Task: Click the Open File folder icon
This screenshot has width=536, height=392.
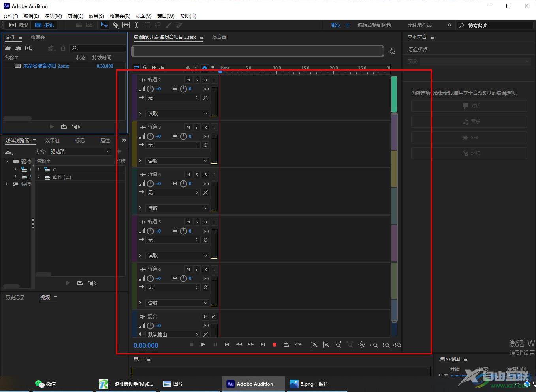Action: coord(8,48)
